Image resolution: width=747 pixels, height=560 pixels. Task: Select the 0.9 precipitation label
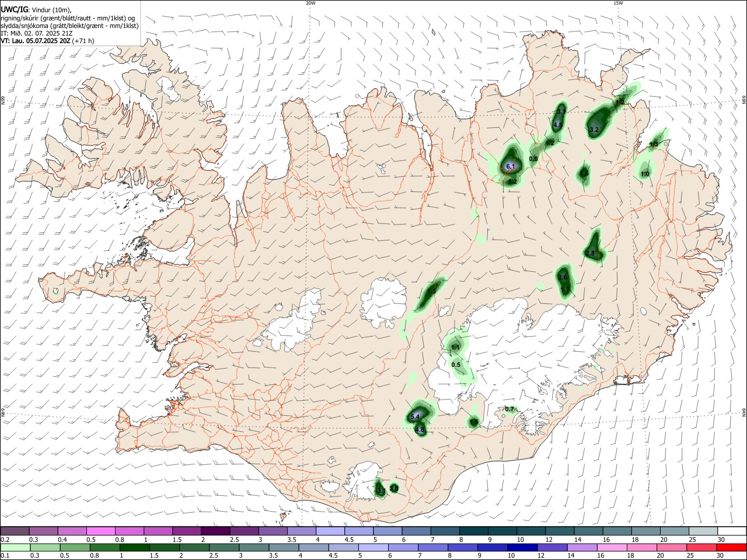pyautogui.click(x=533, y=159)
